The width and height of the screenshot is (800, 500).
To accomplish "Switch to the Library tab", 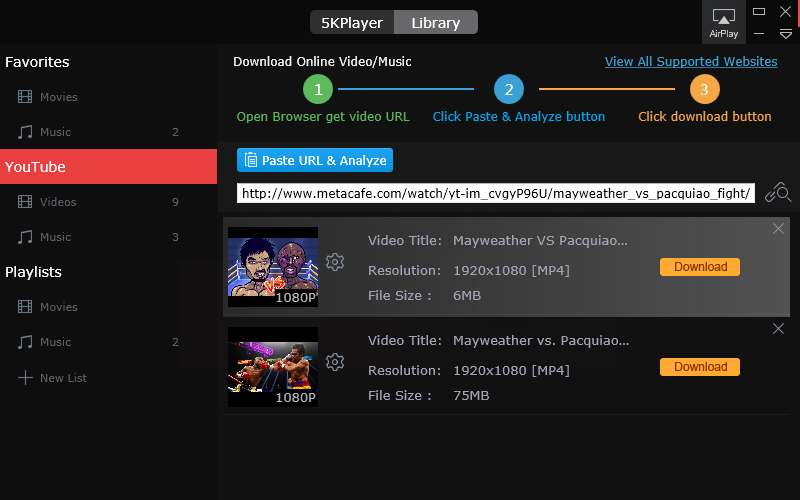I will [x=436, y=22].
